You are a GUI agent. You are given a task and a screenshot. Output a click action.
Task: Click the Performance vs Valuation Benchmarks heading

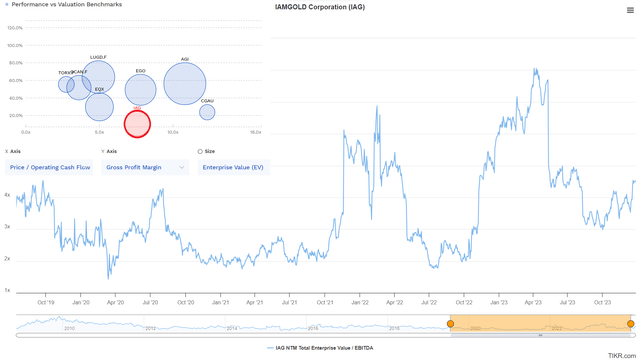point(67,4)
